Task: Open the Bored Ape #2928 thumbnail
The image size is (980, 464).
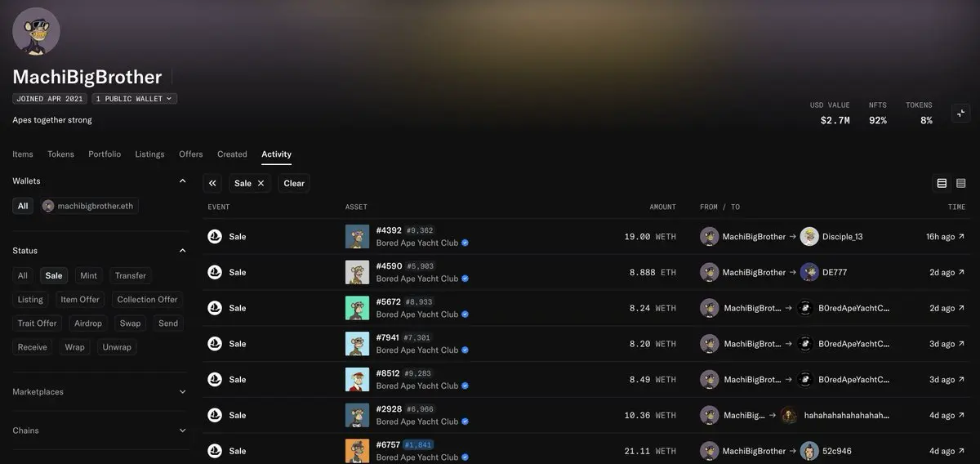Action: pos(357,416)
